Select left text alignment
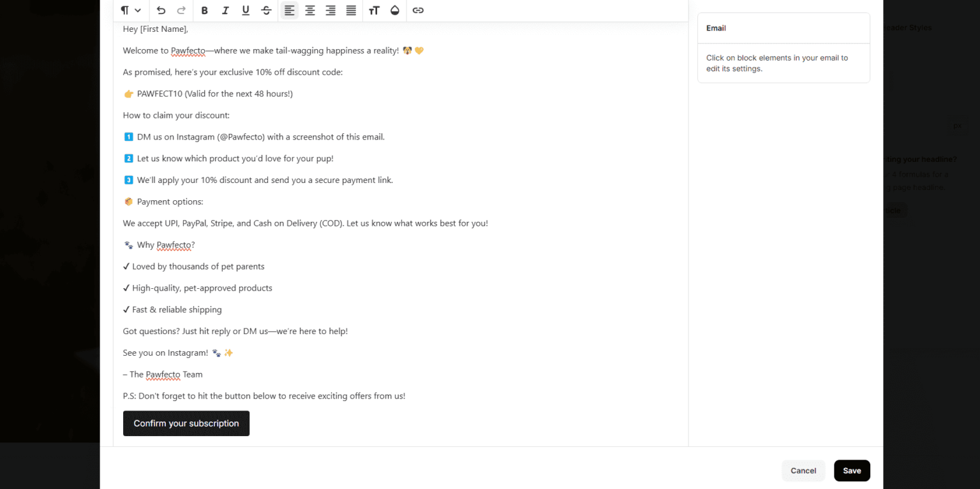Image resolution: width=980 pixels, height=489 pixels. (x=290, y=10)
